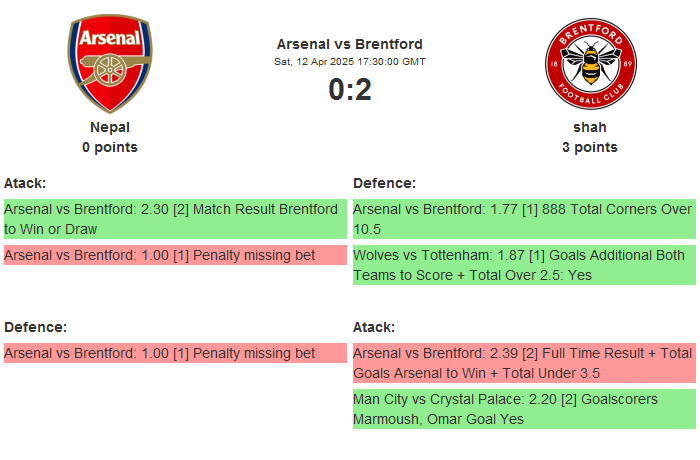The width and height of the screenshot is (700, 460).
Task: Select the player name shah
Action: [590, 127]
